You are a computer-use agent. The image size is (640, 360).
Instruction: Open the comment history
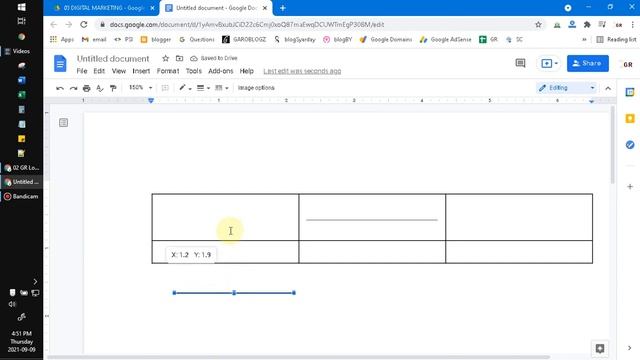tap(520, 63)
